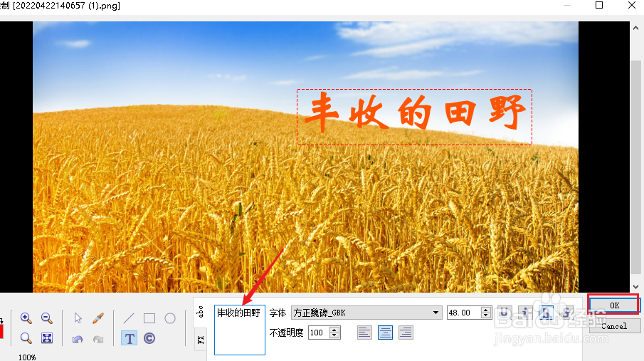644x361 pixels.
Task: Click the vertical scrollbar thumb
Action: (635, 167)
